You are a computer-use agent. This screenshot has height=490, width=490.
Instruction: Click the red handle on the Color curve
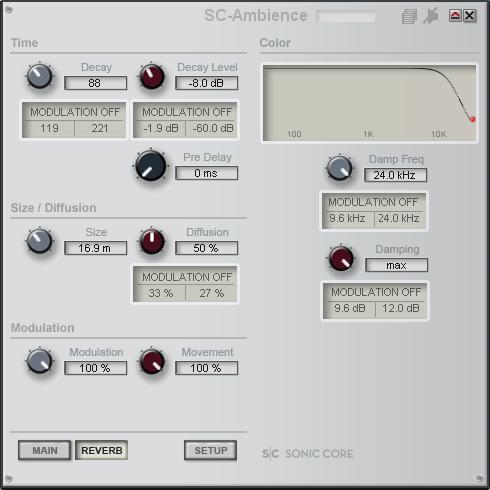[x=473, y=119]
